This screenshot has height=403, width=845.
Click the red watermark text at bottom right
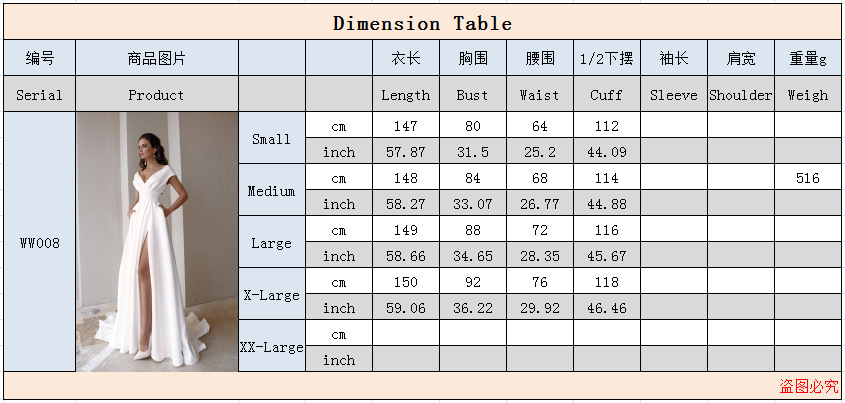(x=808, y=386)
